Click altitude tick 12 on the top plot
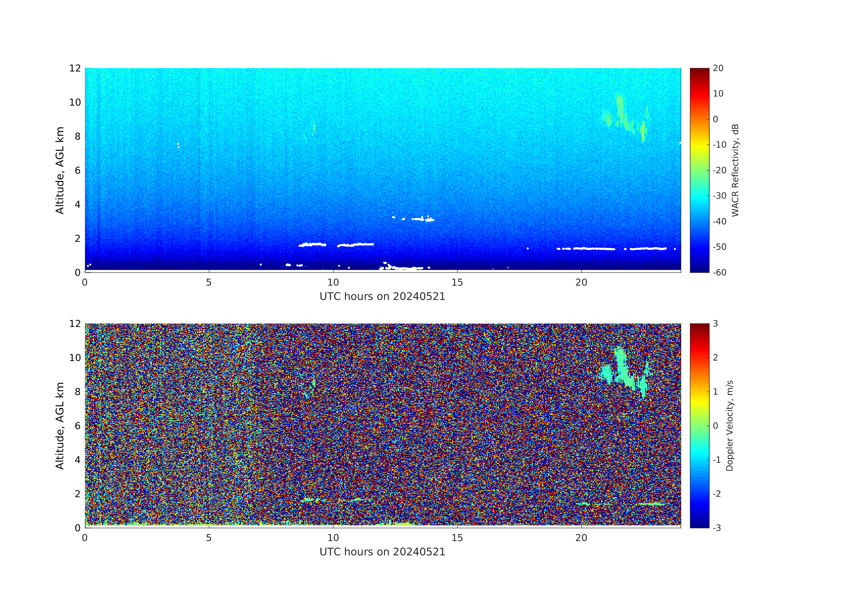 pos(75,68)
